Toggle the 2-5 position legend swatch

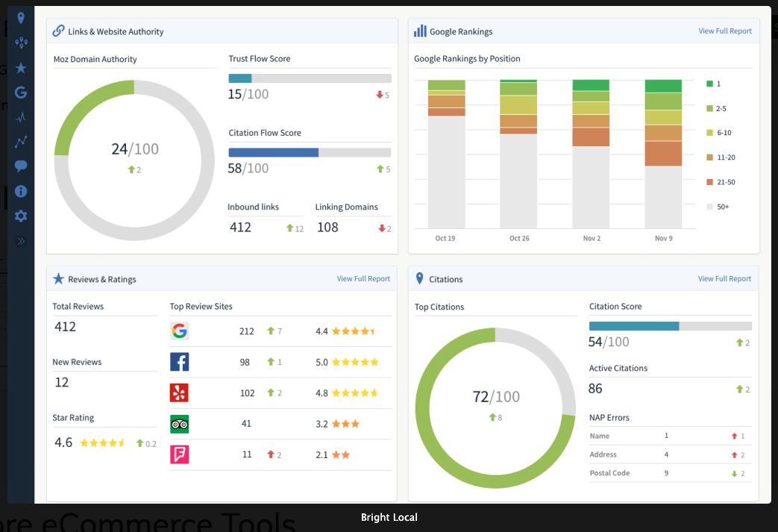tap(709, 107)
